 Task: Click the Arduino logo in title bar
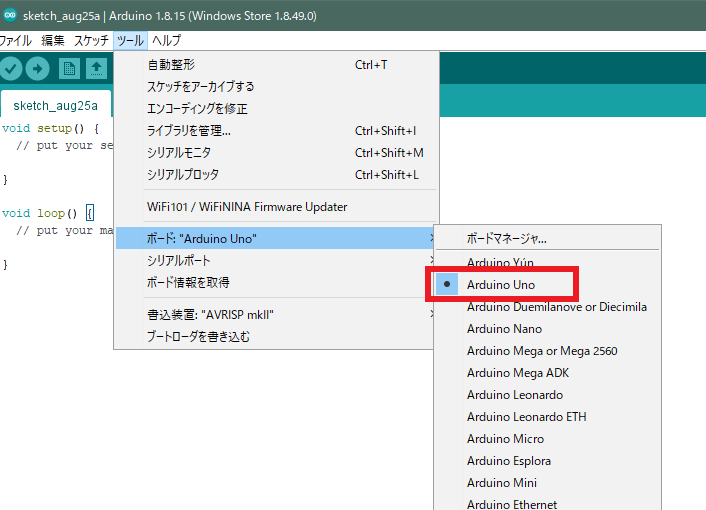[x=10, y=15]
